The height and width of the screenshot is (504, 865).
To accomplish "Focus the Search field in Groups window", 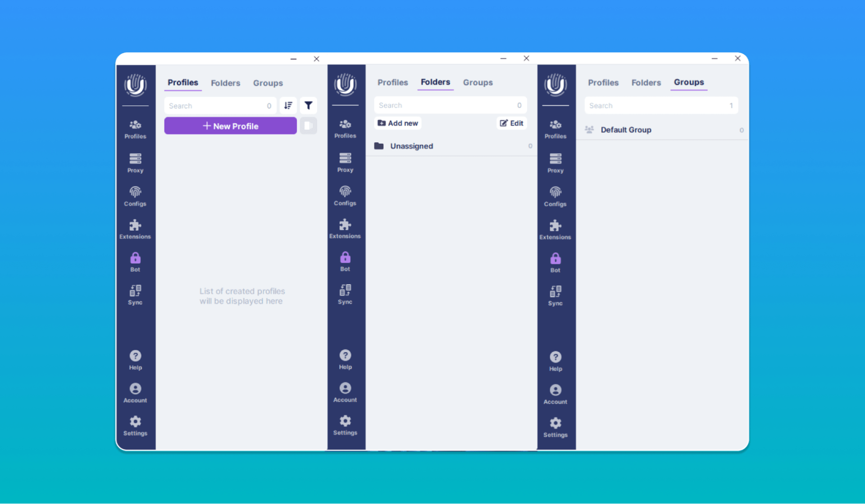I will (661, 105).
